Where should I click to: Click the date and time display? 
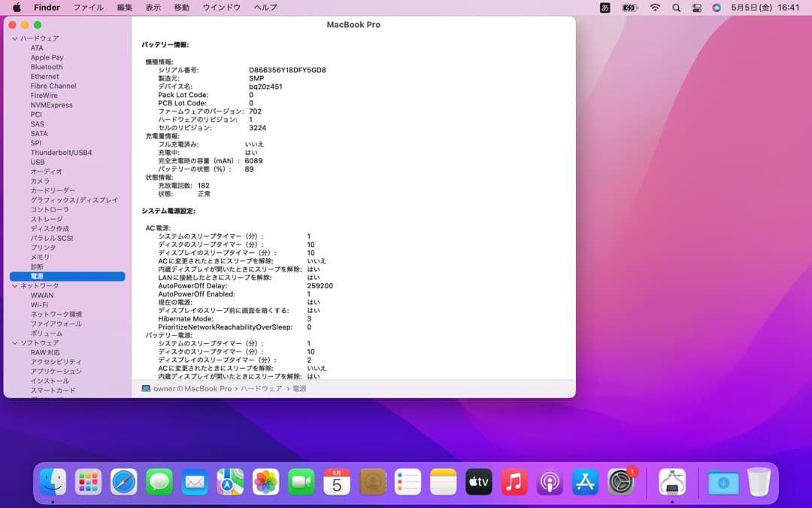(x=765, y=8)
